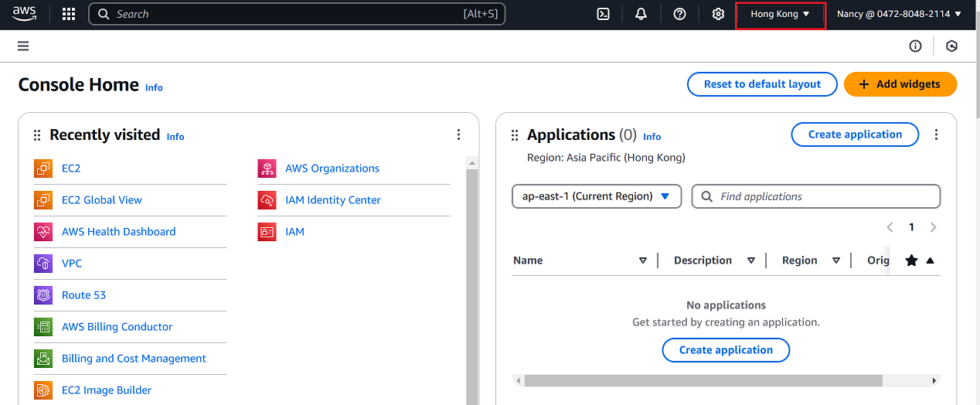
Task: Open the help question mark menu
Action: tap(679, 14)
